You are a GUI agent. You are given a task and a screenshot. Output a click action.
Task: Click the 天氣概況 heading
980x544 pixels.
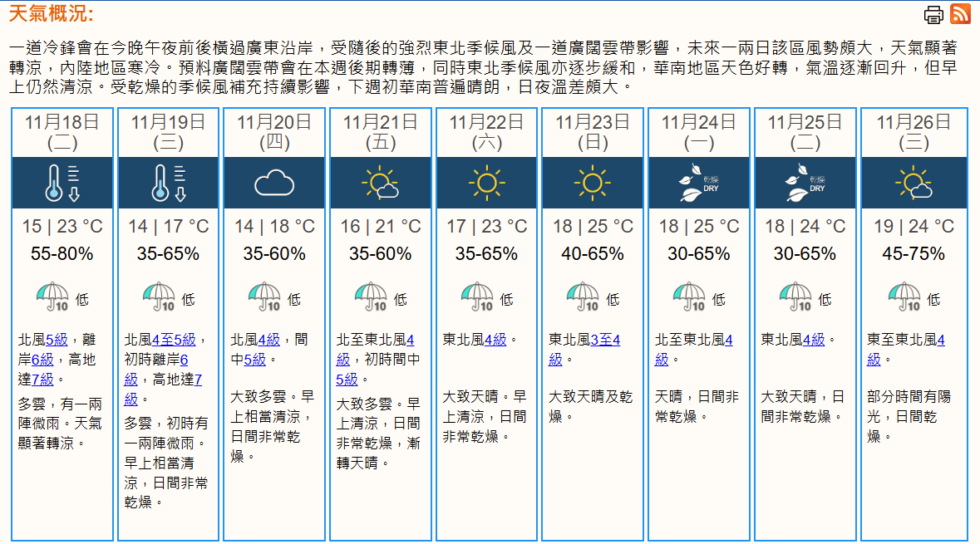pyautogui.click(x=51, y=14)
